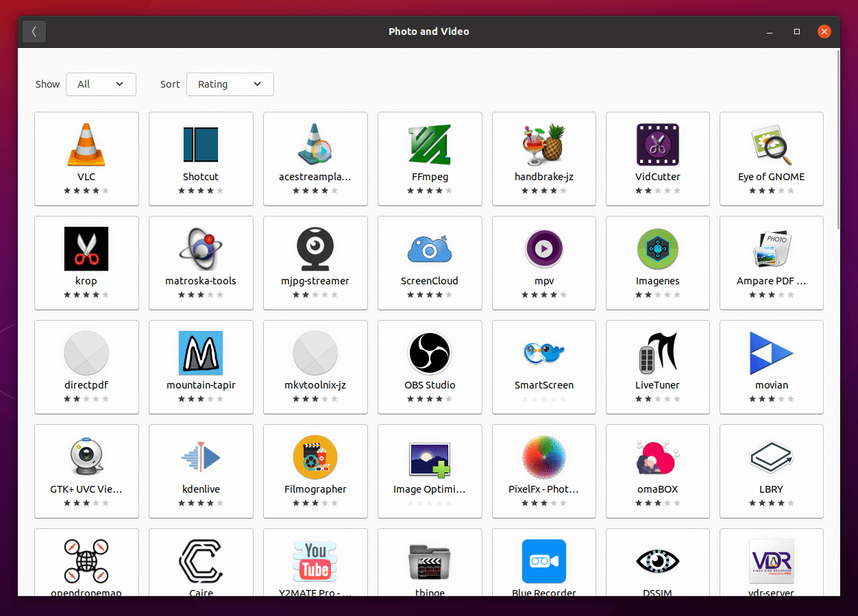This screenshot has height=616, width=858.
Task: Open the VLC traffic cone app icon
Action: (x=86, y=145)
